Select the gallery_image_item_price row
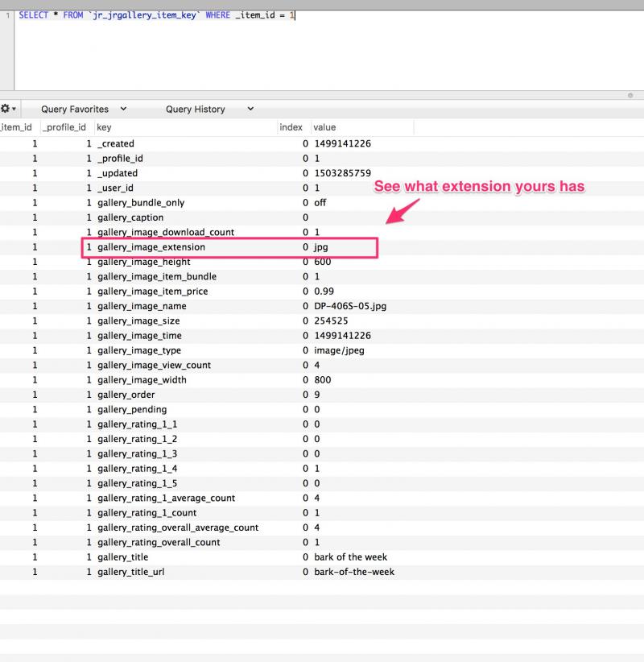 tap(152, 292)
